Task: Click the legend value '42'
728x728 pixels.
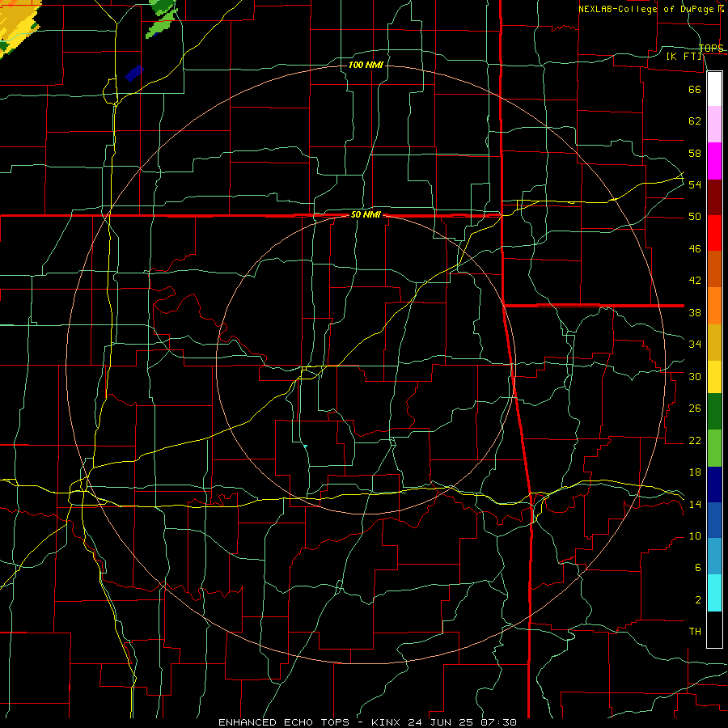Action: (695, 281)
